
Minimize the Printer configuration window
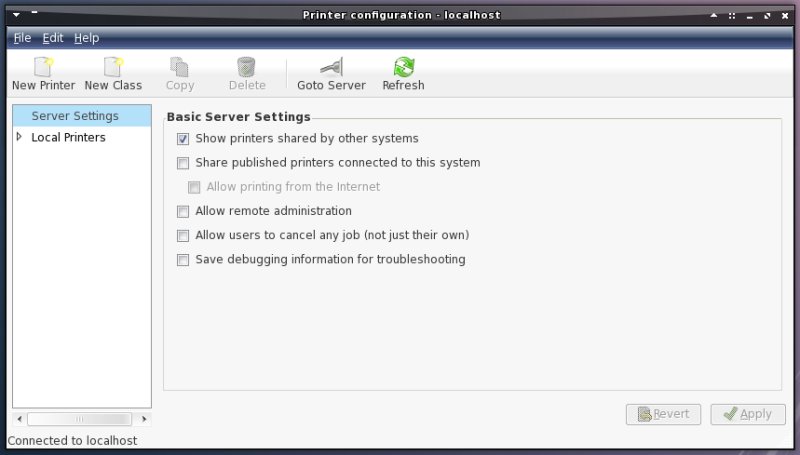pyautogui.click(x=749, y=16)
